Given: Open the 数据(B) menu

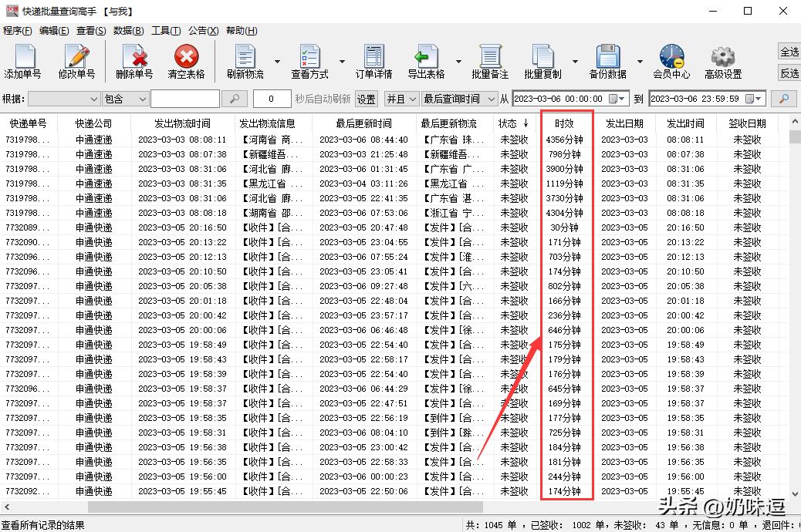Looking at the screenshot, I should tap(128, 31).
